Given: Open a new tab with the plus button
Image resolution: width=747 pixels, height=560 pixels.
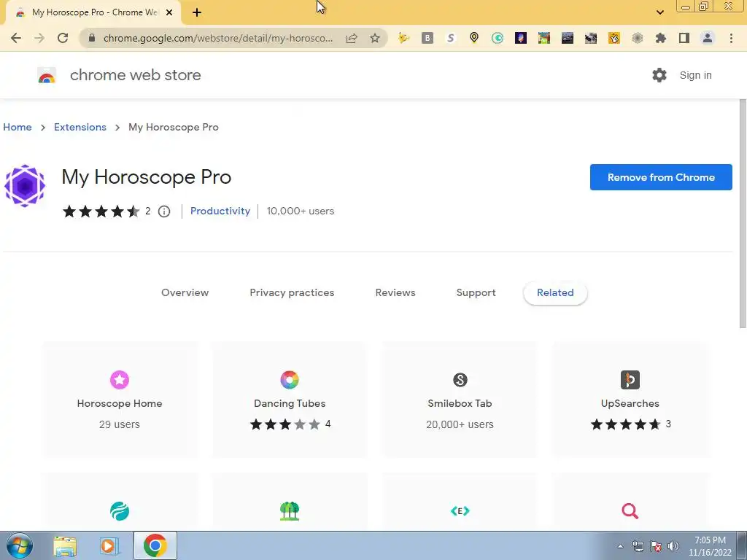Looking at the screenshot, I should [x=197, y=12].
